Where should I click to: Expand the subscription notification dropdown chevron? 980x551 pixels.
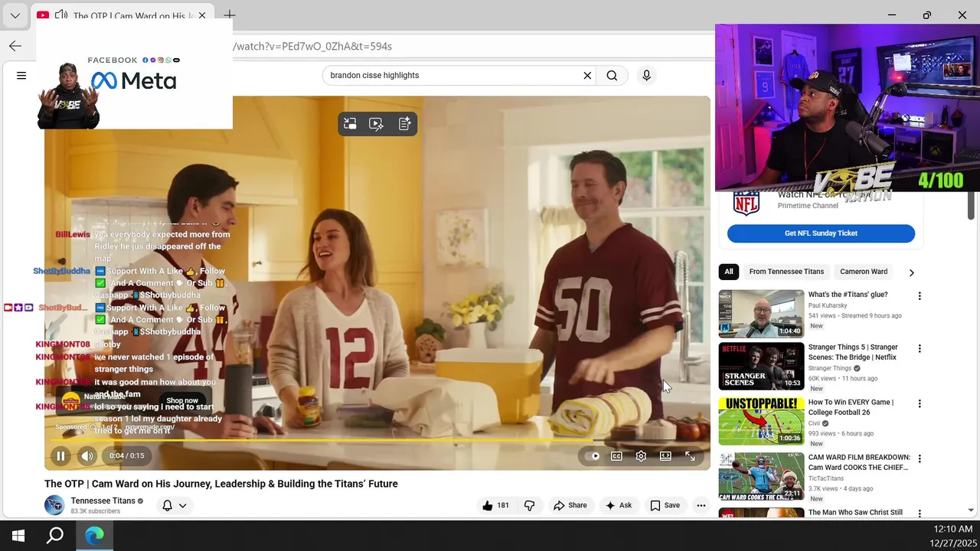click(182, 506)
